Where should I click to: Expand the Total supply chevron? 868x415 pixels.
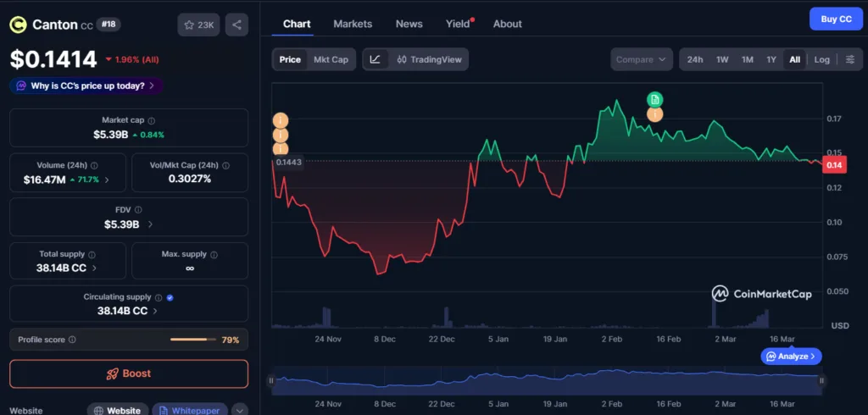tap(94, 268)
